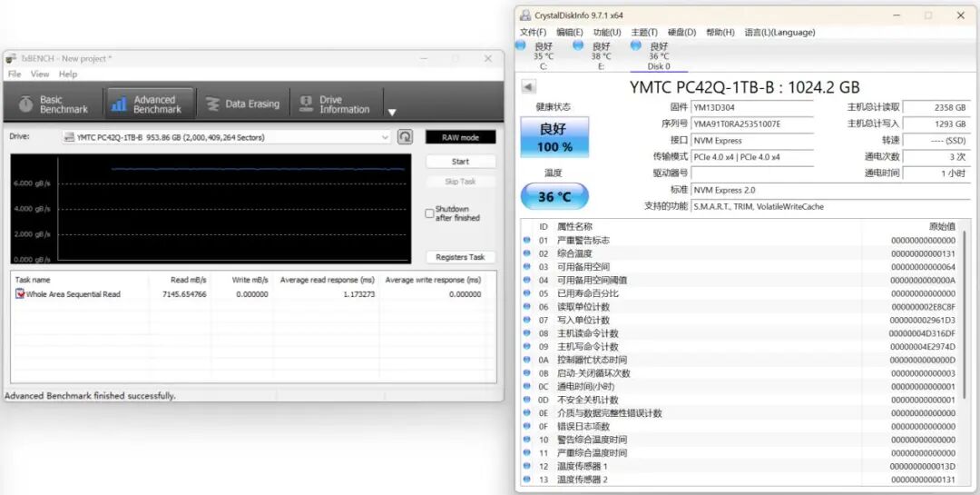Viewport: 980px width, 495px height.
Task: Open the 文件(F) menu in CrystalDiskInfo
Action: tap(534, 32)
